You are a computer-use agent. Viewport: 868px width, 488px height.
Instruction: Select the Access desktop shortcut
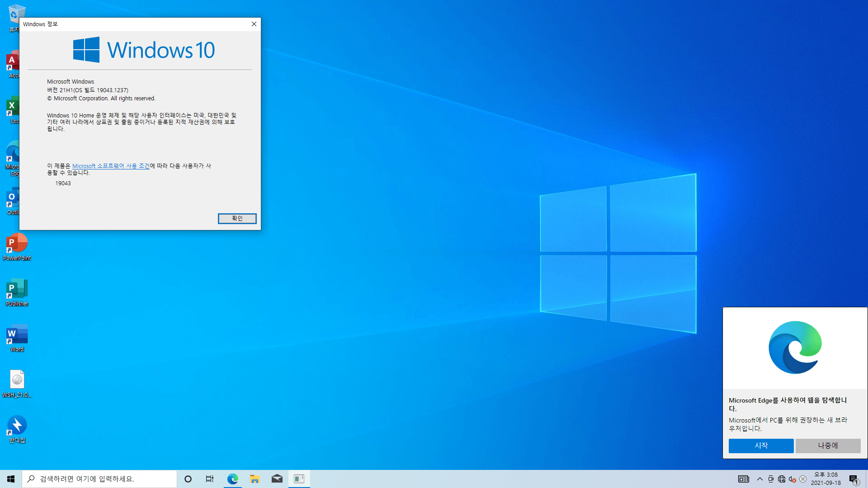(13, 64)
